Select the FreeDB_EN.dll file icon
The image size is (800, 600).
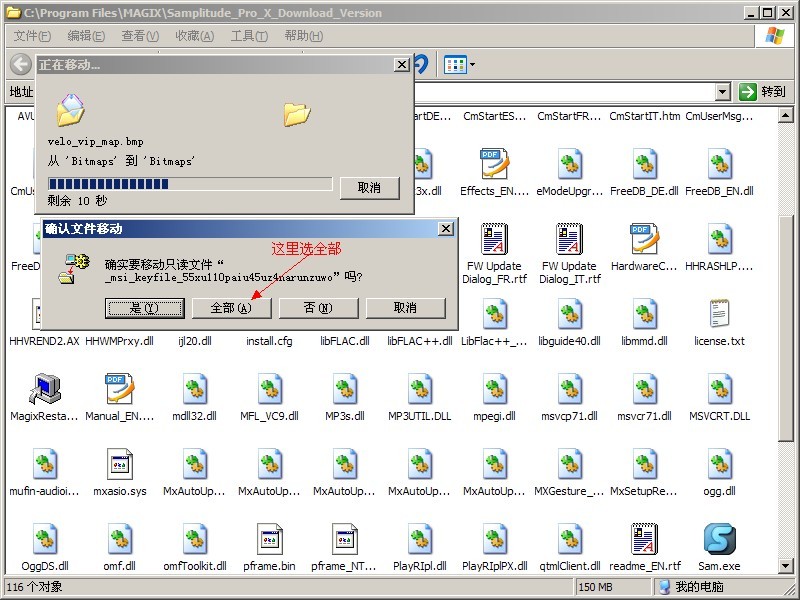pyautogui.click(x=719, y=164)
